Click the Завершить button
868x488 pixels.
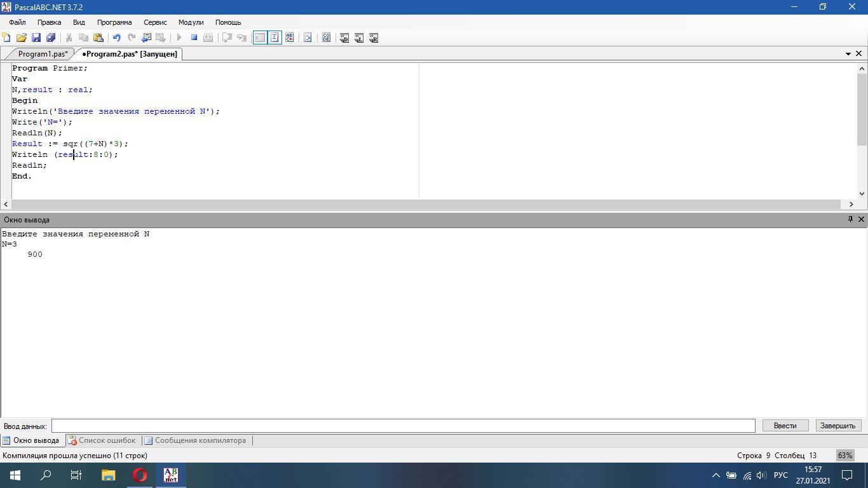pyautogui.click(x=837, y=426)
